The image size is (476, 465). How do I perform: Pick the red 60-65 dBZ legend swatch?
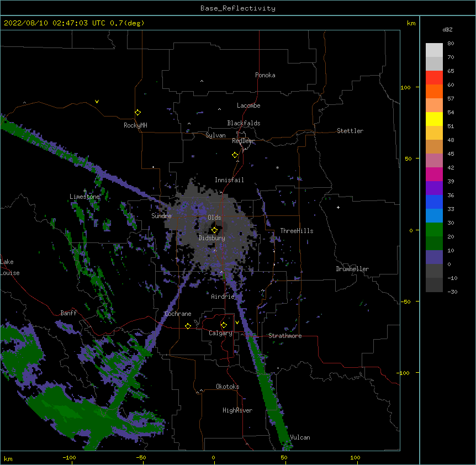pyautogui.click(x=434, y=78)
